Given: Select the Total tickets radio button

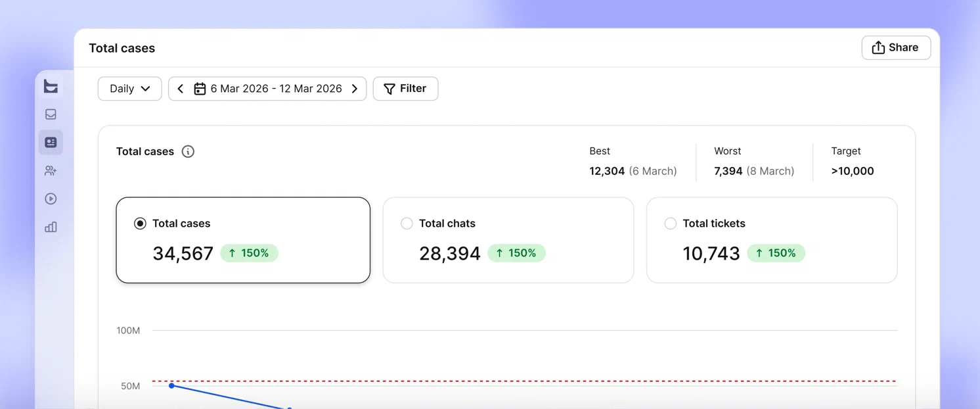Looking at the screenshot, I should tap(670, 224).
